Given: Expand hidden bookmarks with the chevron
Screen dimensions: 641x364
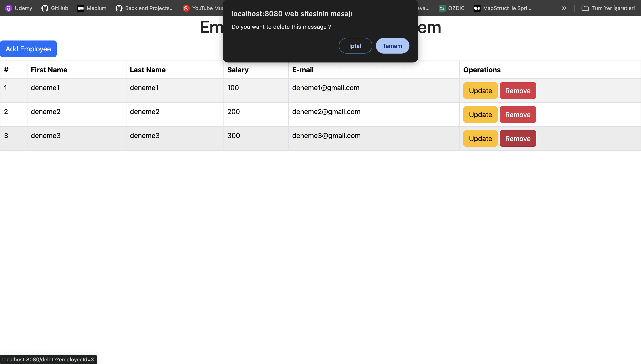Looking at the screenshot, I should tap(564, 8).
